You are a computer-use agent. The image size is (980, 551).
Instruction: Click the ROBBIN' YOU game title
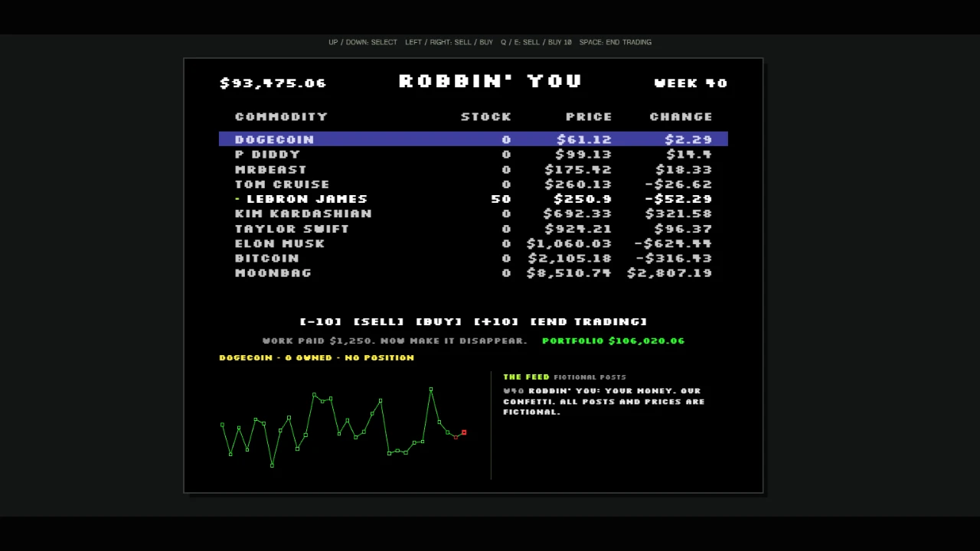click(491, 81)
